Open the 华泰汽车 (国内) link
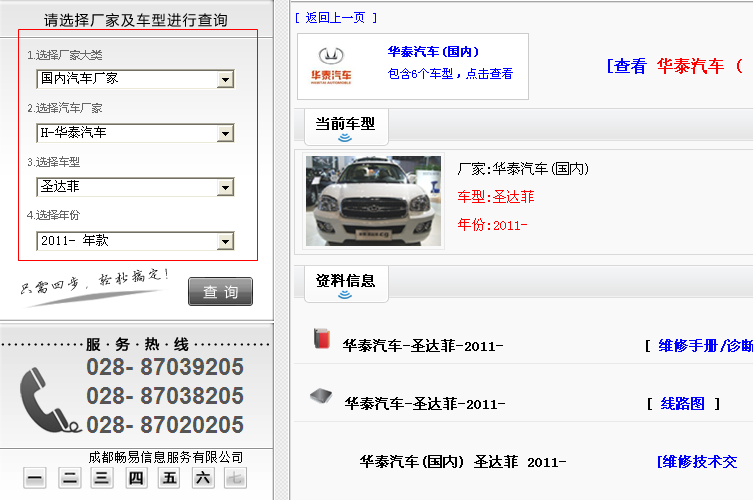The height and width of the screenshot is (500, 753). (433, 51)
